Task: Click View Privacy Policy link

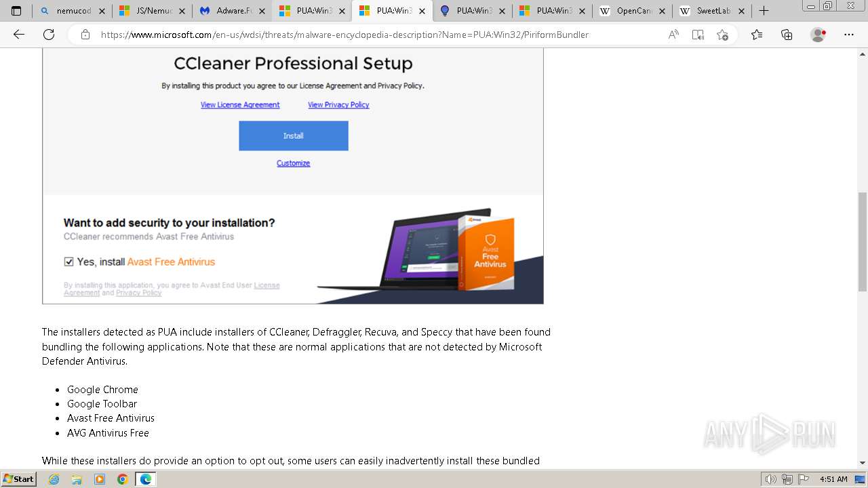Action: (338, 104)
